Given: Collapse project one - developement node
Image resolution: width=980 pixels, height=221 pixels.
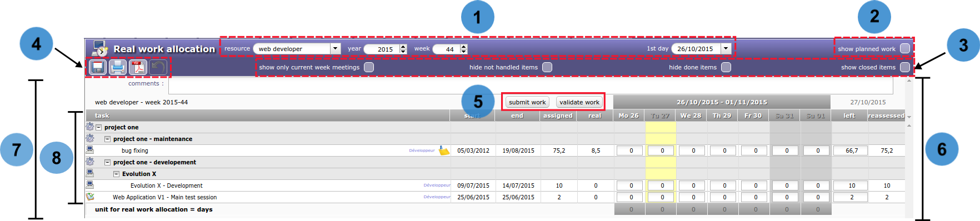Looking at the screenshot, I should click(x=108, y=162).
